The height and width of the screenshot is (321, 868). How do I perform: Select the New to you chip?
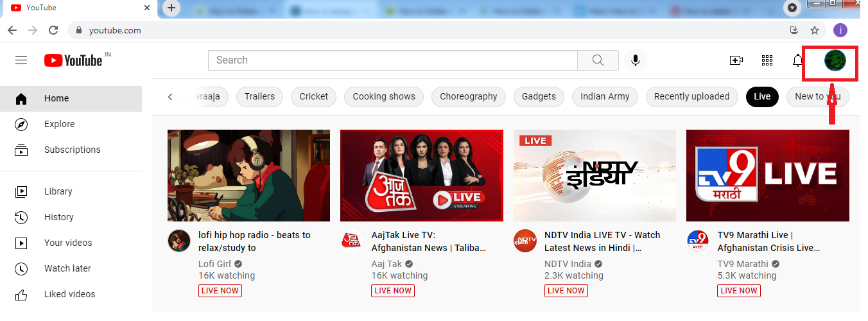pyautogui.click(x=817, y=97)
